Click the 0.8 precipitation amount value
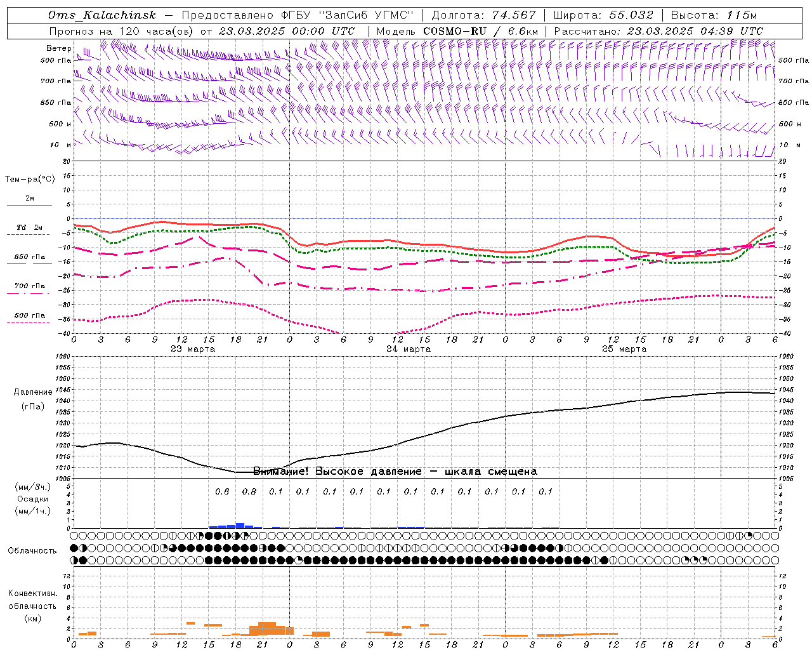 (249, 491)
